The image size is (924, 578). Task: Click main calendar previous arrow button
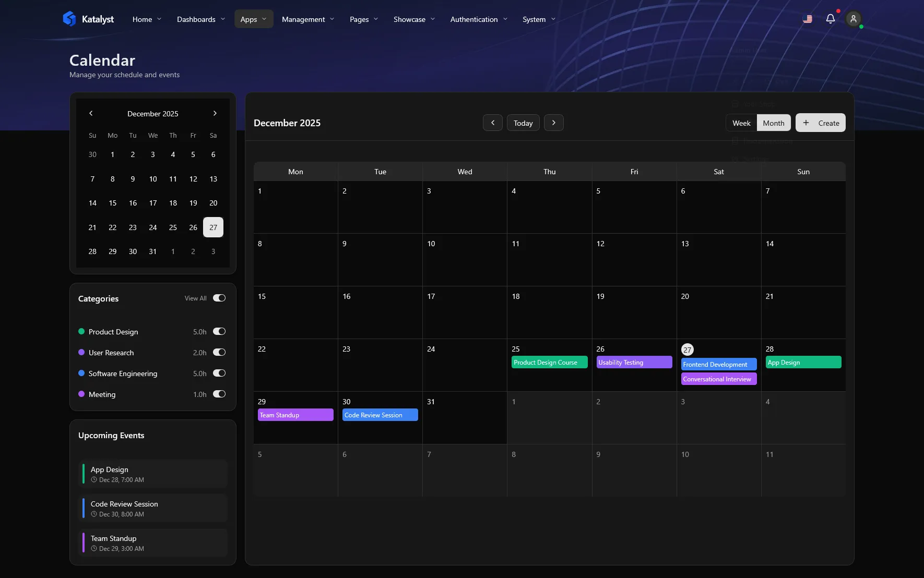point(492,123)
